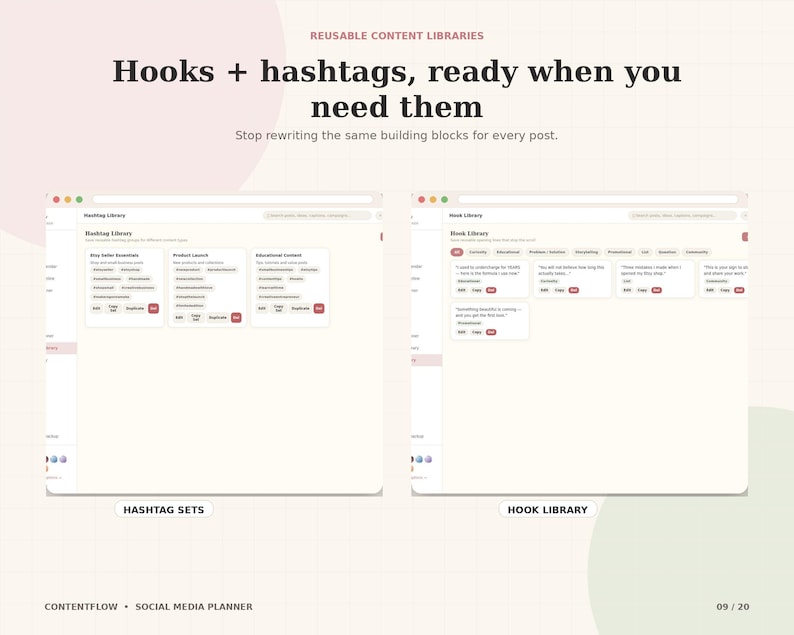This screenshot has width=794, height=635.
Task: Click green maximize dot on Hook Library window
Action: 445,200
